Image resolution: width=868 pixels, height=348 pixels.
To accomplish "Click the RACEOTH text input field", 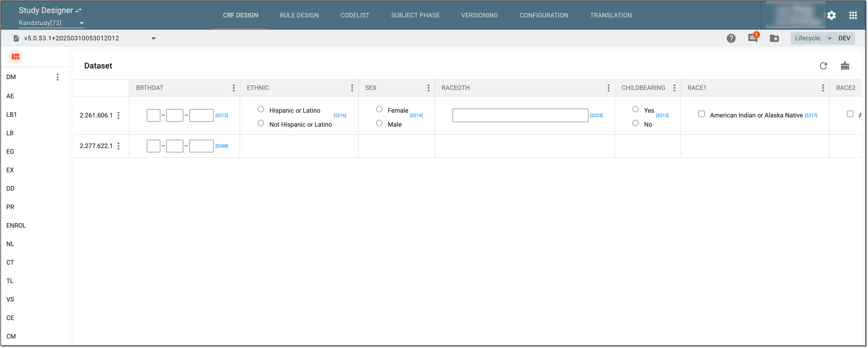I will [x=520, y=115].
